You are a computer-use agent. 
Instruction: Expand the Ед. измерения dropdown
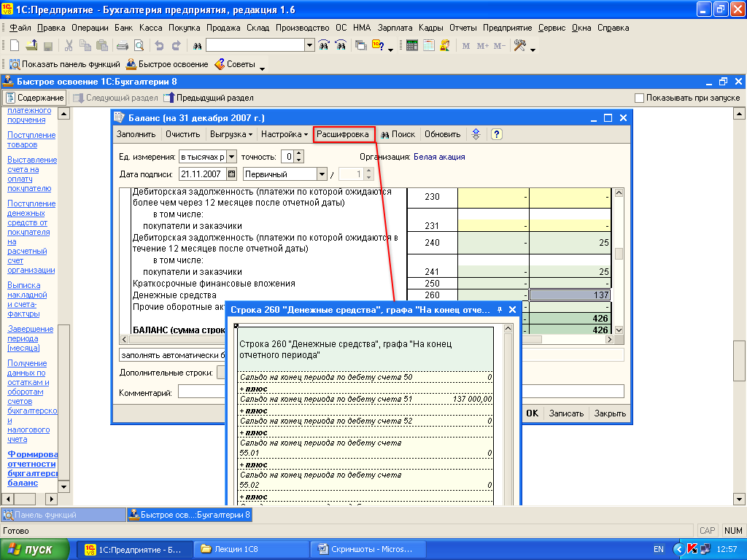[x=231, y=157]
